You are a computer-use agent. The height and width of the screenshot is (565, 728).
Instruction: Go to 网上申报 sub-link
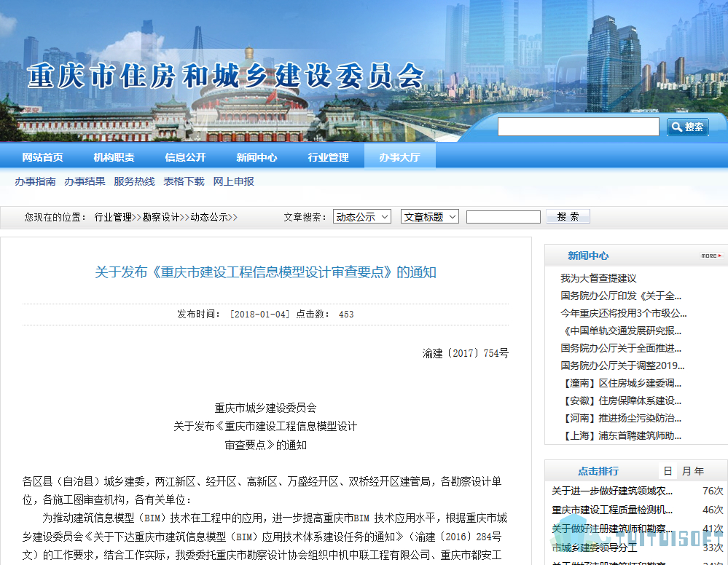[x=233, y=181]
